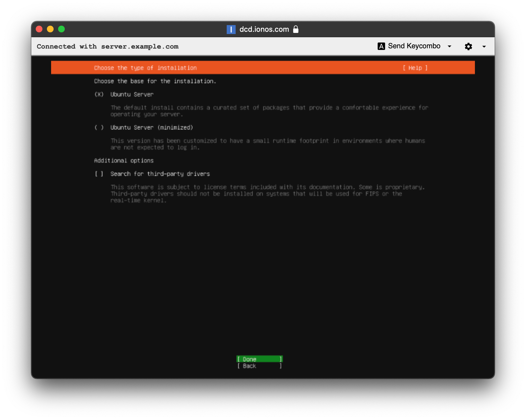Select the Ubuntu Server radio option
526x420 pixels.
(x=99, y=94)
